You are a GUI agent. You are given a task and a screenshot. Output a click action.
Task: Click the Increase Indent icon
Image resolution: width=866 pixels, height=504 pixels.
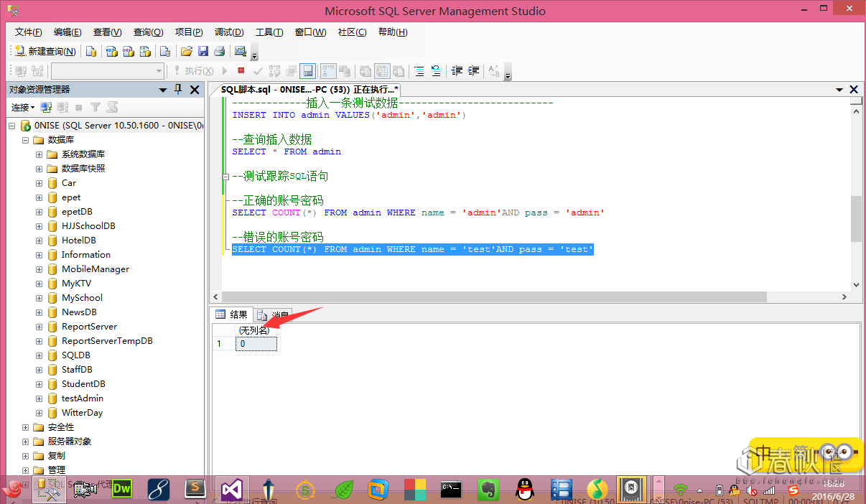click(x=473, y=71)
